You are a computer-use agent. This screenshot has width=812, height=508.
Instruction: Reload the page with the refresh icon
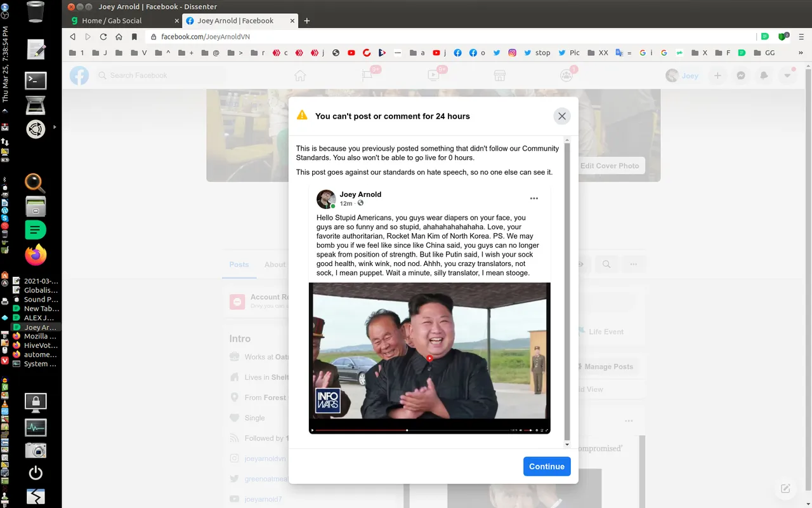pos(103,37)
